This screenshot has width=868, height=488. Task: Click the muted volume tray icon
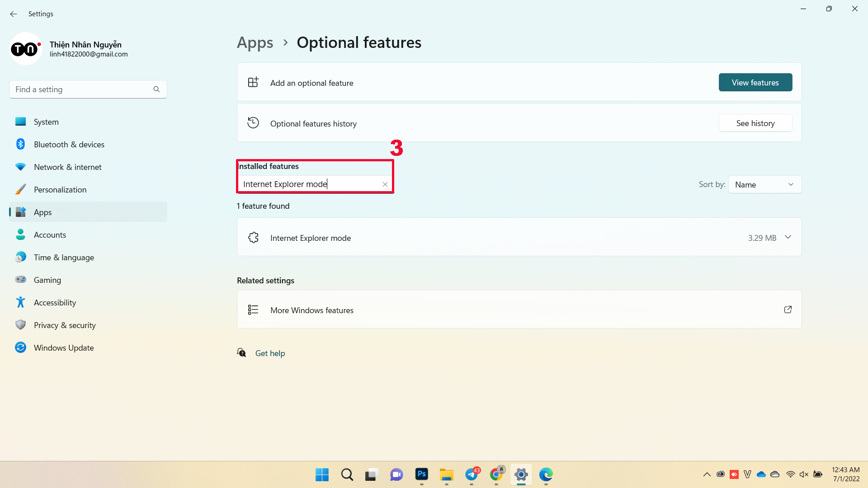(x=804, y=474)
